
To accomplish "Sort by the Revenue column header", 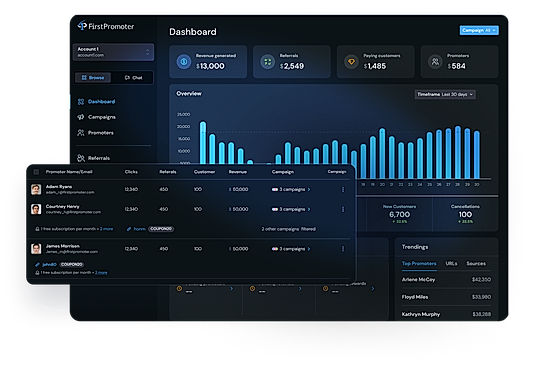I will coord(238,172).
